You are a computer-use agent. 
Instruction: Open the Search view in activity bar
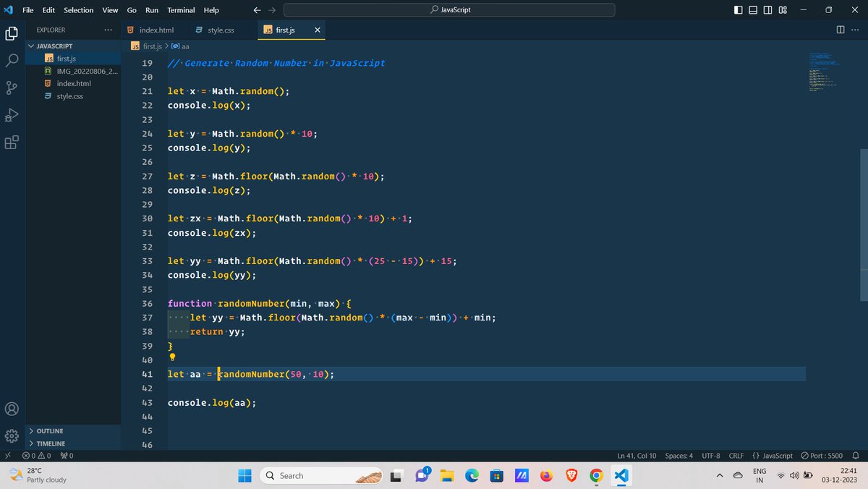12,60
